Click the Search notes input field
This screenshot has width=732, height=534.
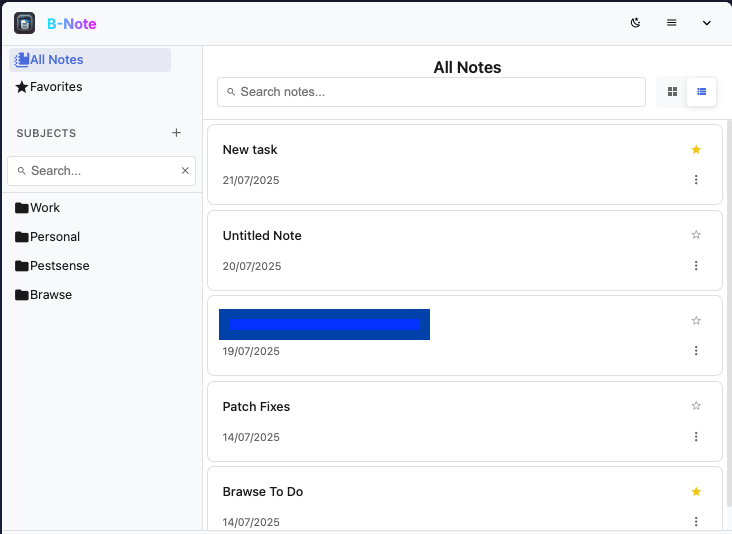pos(431,92)
